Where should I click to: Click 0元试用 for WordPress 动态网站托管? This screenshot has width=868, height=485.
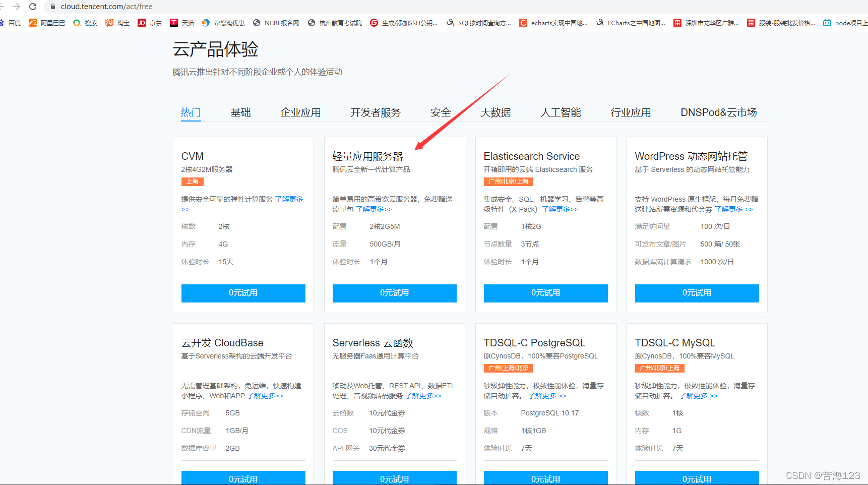pos(697,293)
